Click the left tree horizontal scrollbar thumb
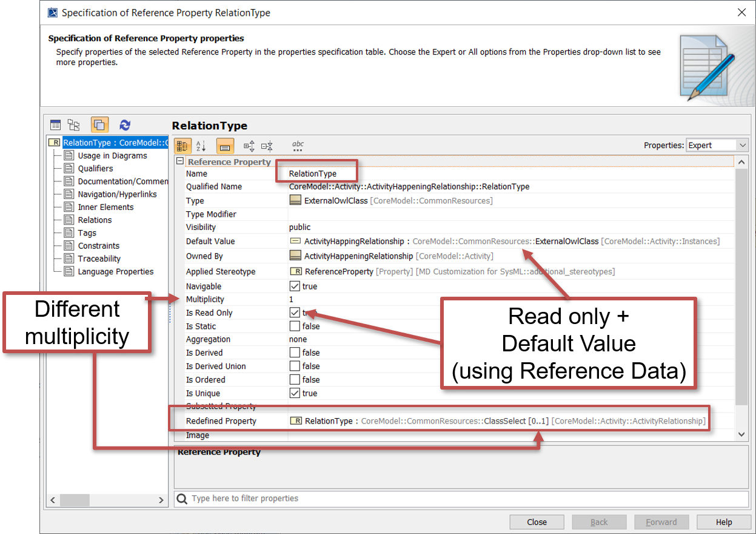Image resolution: width=756 pixels, height=534 pixels. (x=75, y=500)
